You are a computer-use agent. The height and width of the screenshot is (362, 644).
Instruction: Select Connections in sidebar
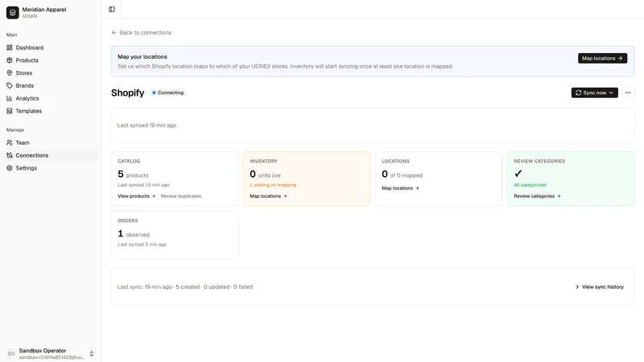(32, 155)
